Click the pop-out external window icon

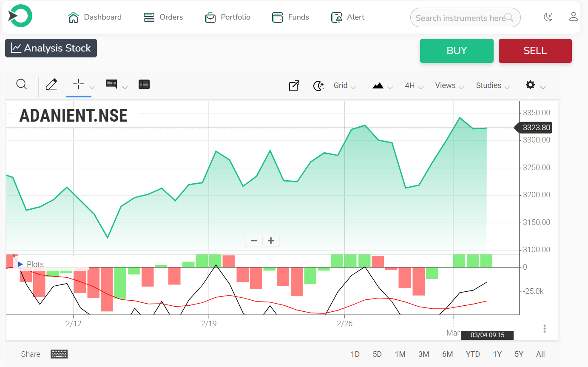tap(294, 85)
